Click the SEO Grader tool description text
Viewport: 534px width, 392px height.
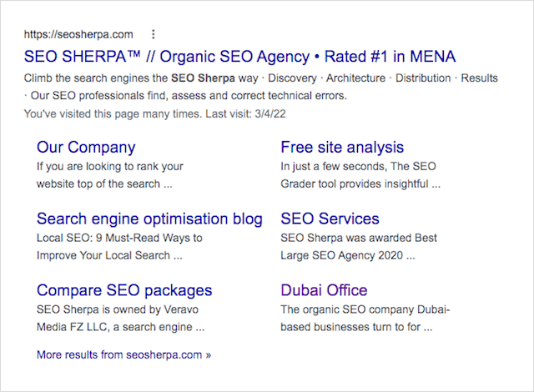[x=360, y=174]
